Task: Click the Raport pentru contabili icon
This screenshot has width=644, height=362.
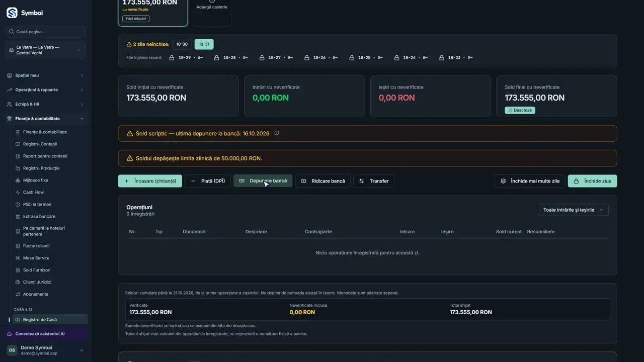Action: [x=18, y=156]
